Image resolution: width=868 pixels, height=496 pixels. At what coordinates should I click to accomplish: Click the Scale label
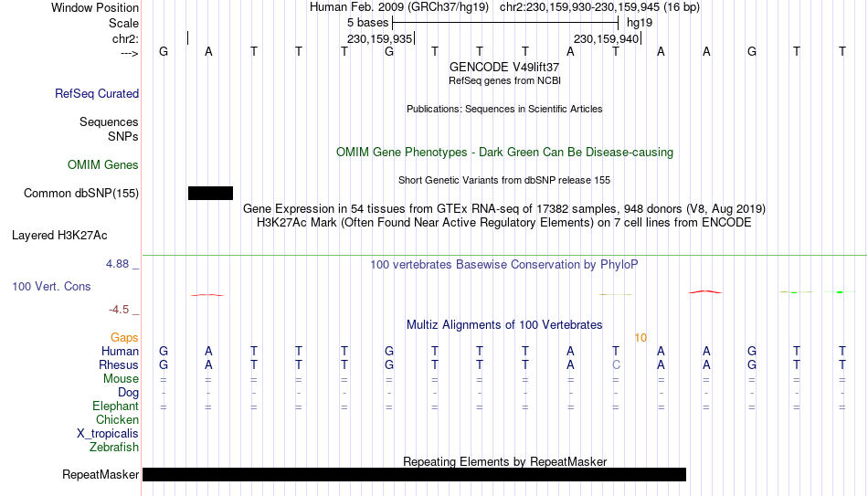(x=124, y=23)
